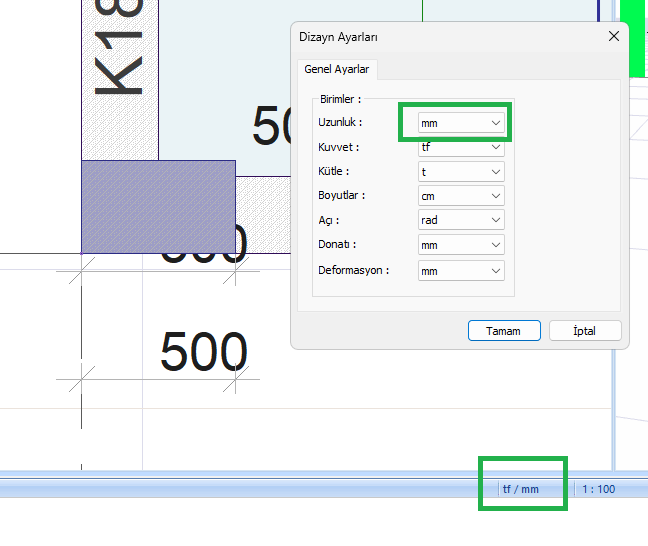Expand the Açı unit dropdown
The width and height of the screenshot is (648, 546).
tap(461, 220)
